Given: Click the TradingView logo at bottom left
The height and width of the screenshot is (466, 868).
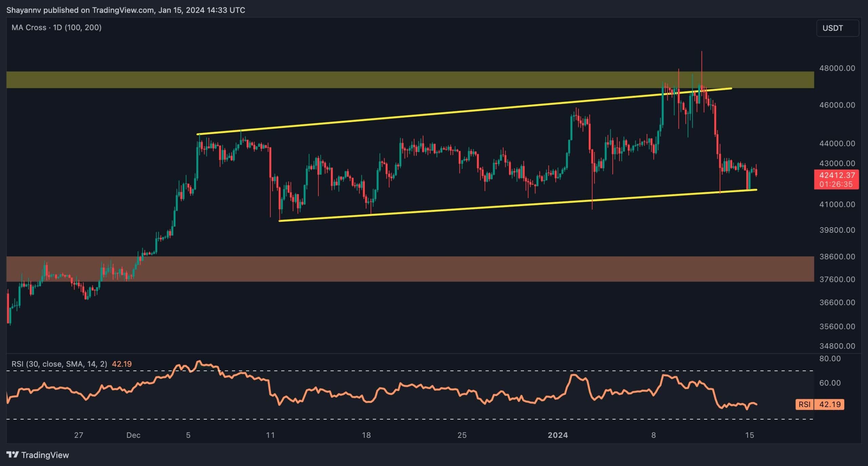Looking at the screenshot, I should point(38,455).
